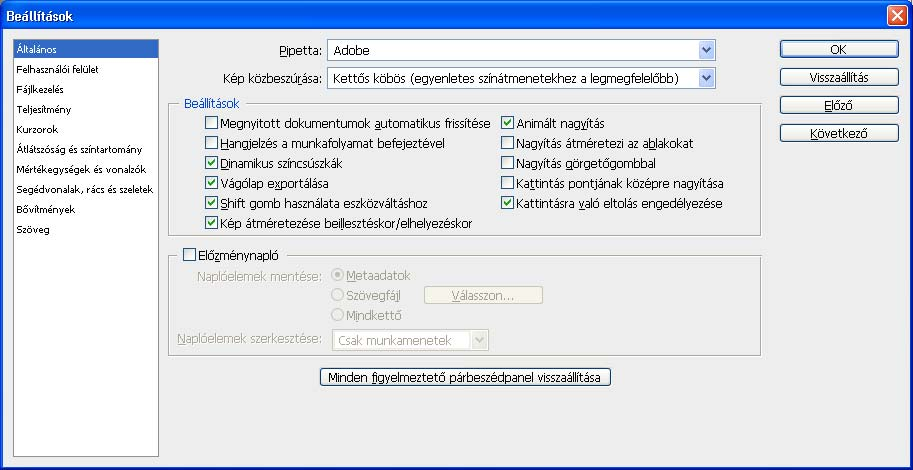Viewport: 913px width, 470px height.
Task: Open Mértékegységek és vonalzók settings
Action: point(86,169)
